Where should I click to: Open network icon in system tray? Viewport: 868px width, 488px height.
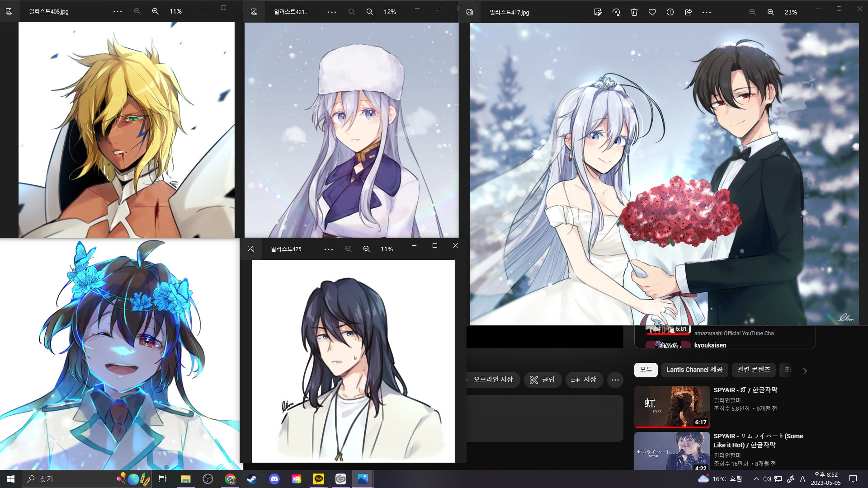tap(778, 479)
